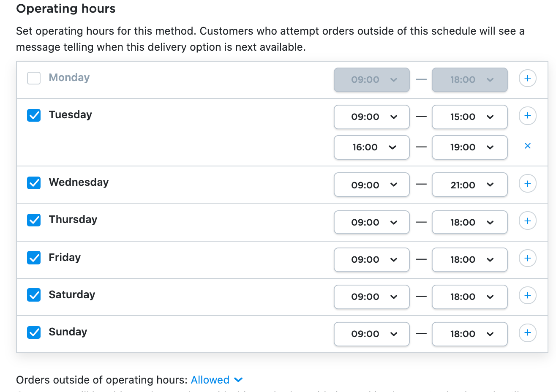Disable Tuesday operating hours

(34, 115)
